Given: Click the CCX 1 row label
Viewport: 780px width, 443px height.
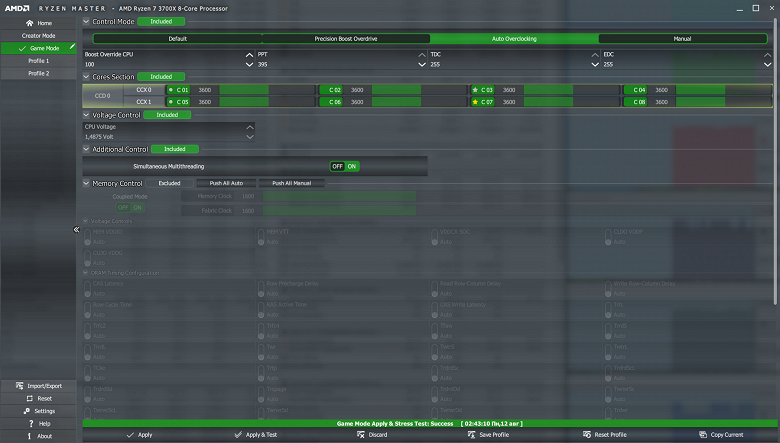Looking at the screenshot, I should (144, 102).
